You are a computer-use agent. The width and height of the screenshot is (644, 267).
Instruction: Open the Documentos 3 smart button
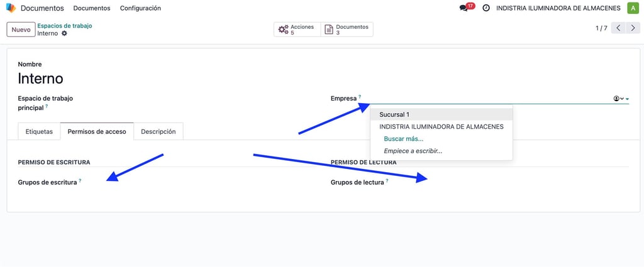click(x=347, y=30)
